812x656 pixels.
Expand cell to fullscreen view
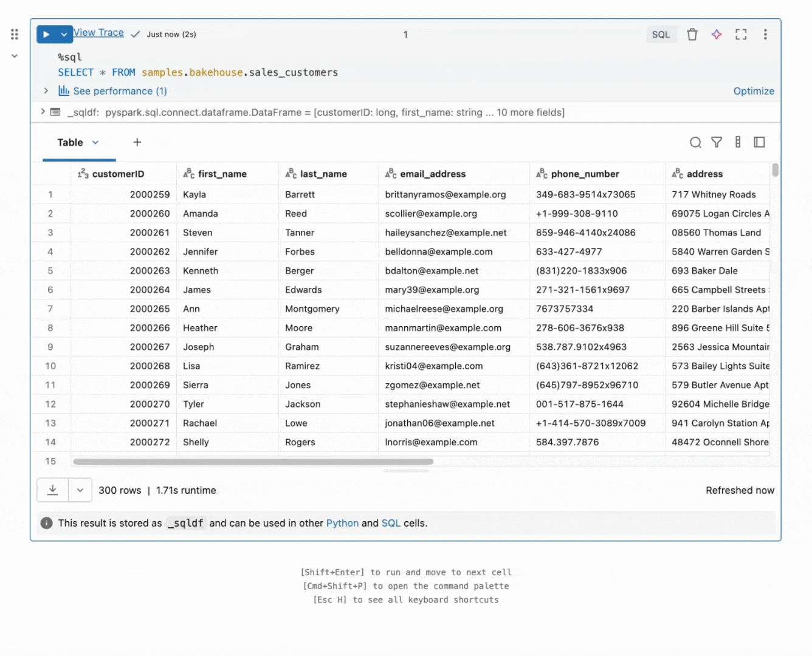pos(741,35)
